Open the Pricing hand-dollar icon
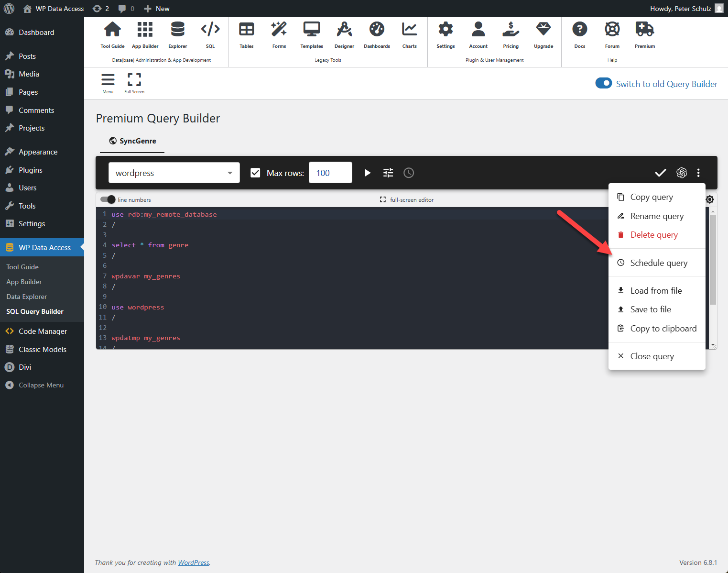Image resolution: width=728 pixels, height=573 pixels. pos(511,30)
